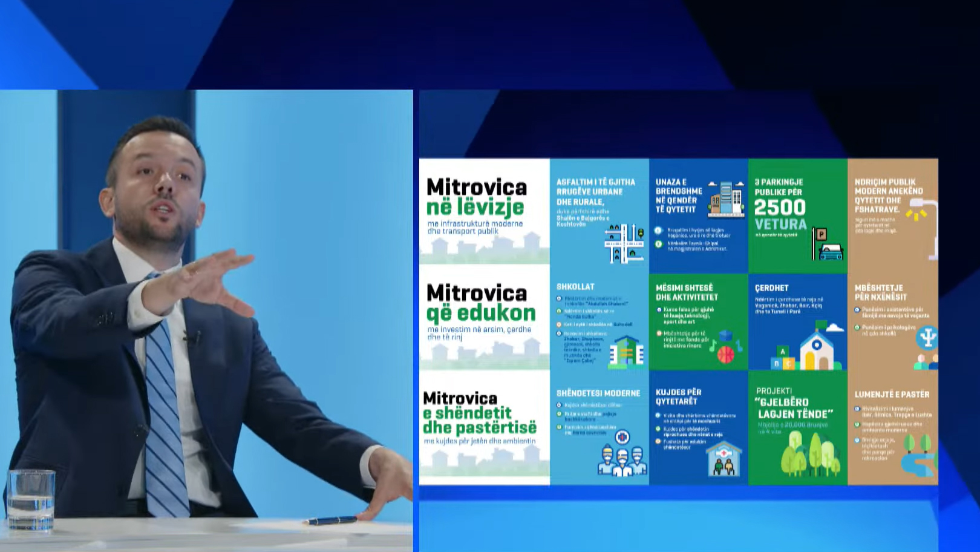Click the psychology symbol icon
The image size is (980, 552).
tap(926, 337)
